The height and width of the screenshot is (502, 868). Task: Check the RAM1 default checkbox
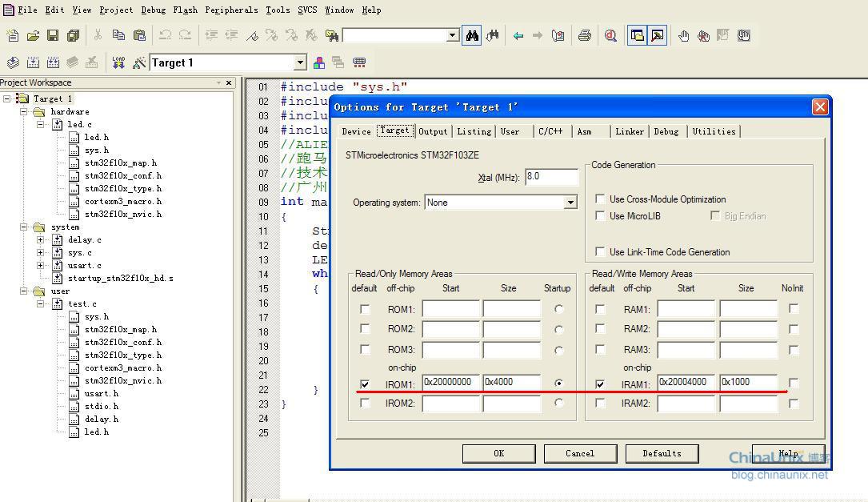(600, 308)
